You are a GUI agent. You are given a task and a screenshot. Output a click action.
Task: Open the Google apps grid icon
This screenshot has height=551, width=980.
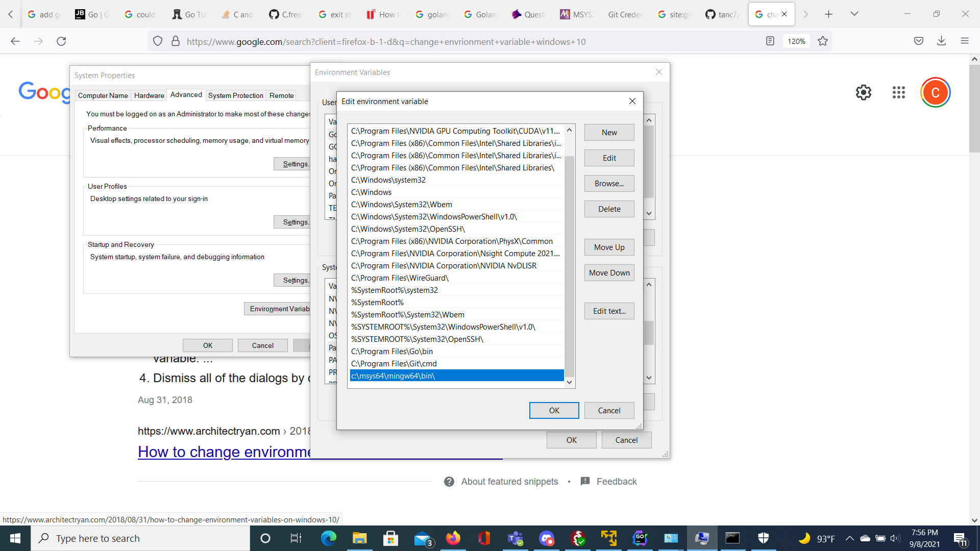coord(898,92)
